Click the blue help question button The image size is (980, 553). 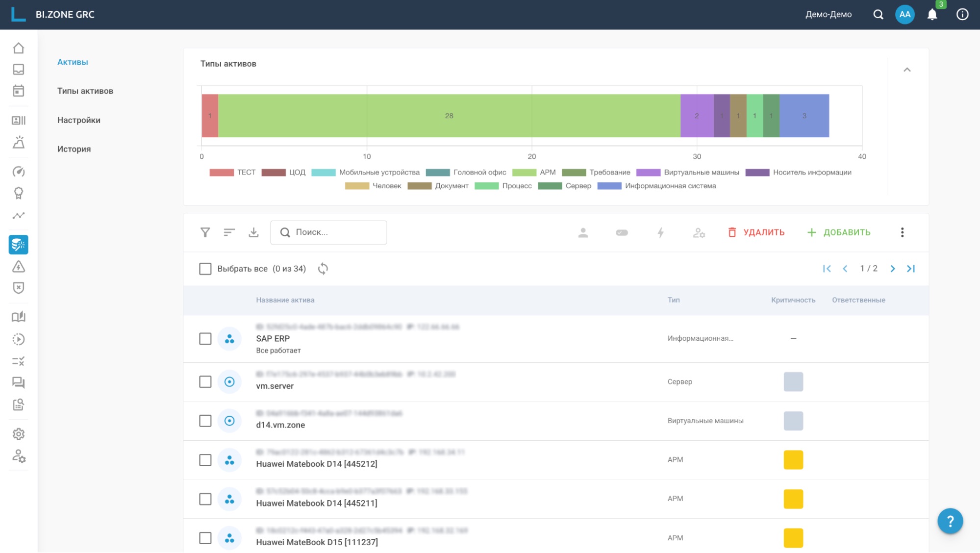pos(950,521)
